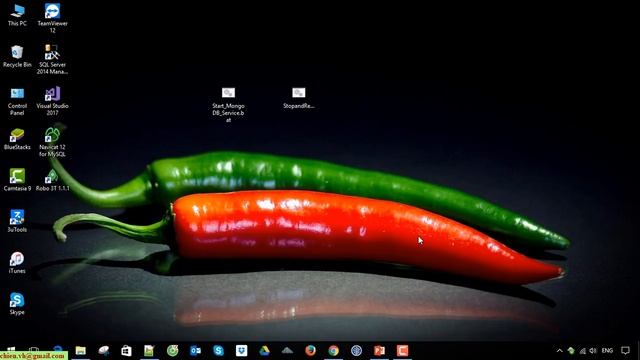Select the Navicat 12 for MySQL shortcut
This screenshot has height=360, width=640.
click(52, 142)
